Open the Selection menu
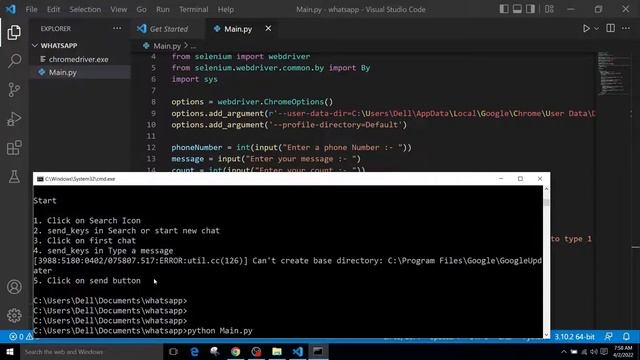Screen dimensions: 640x360 [85, 9]
